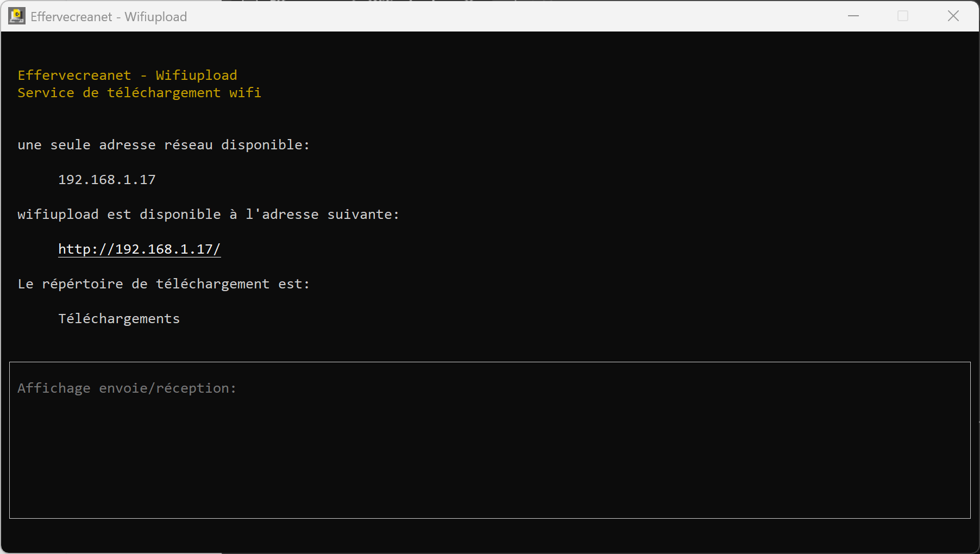The width and height of the screenshot is (980, 554).
Task: Click the Wifiupload app icon in title bar
Action: click(16, 16)
